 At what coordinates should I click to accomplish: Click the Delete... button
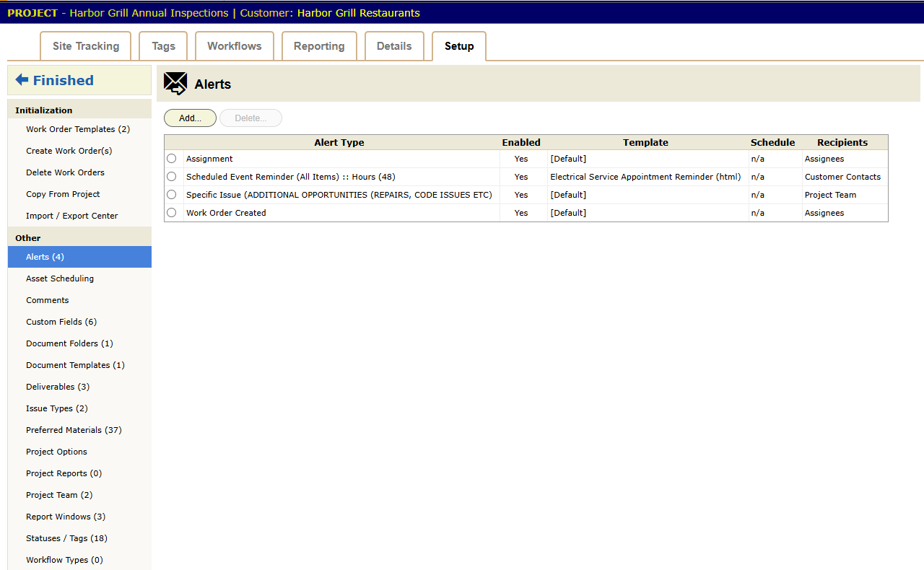pos(250,118)
